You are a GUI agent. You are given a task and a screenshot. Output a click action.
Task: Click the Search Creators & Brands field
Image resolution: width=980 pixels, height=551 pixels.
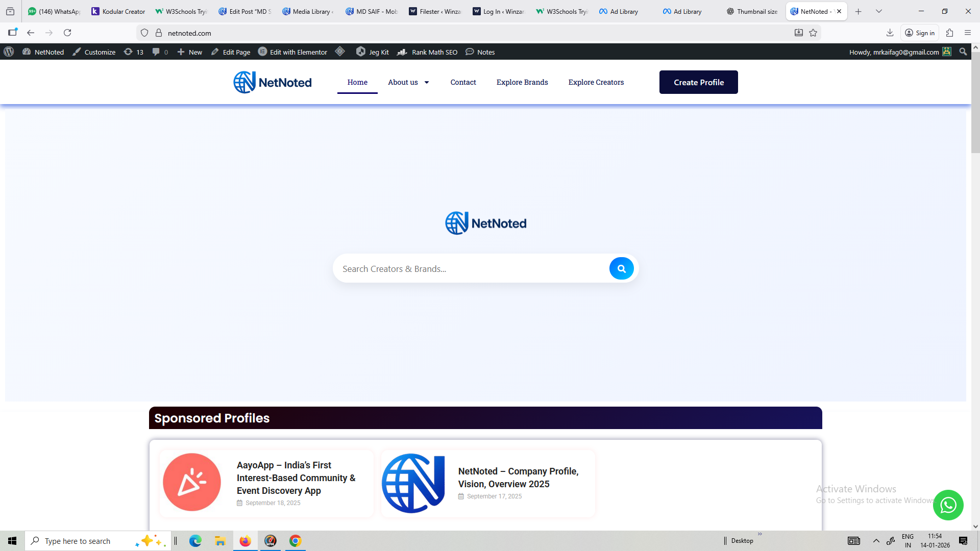(470, 269)
